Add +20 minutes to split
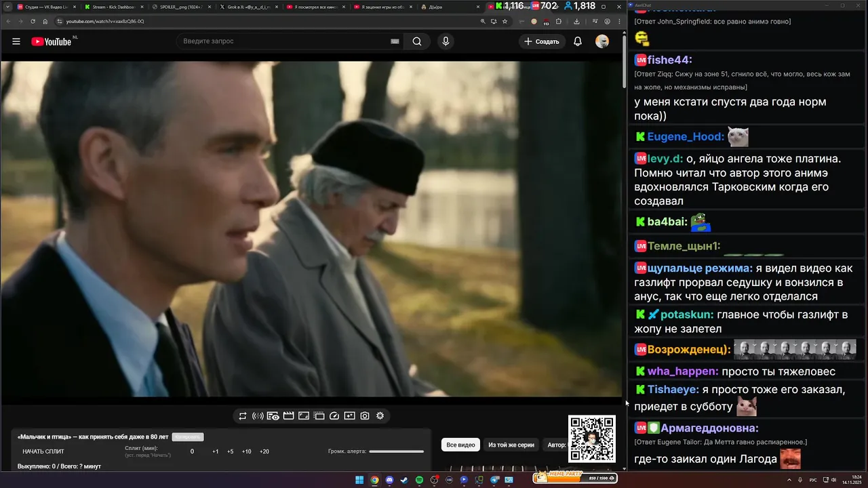Screen dimensions: 868x488 point(264,451)
